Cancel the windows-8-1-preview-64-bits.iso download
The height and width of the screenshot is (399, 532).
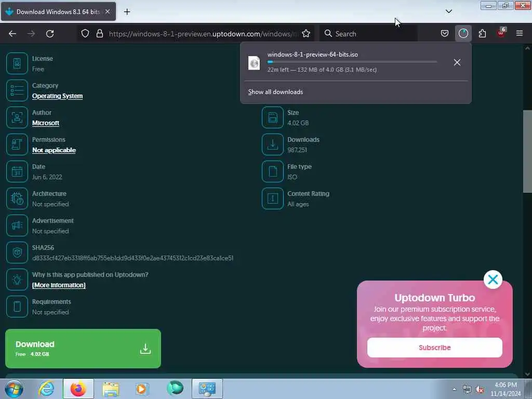[x=457, y=62]
